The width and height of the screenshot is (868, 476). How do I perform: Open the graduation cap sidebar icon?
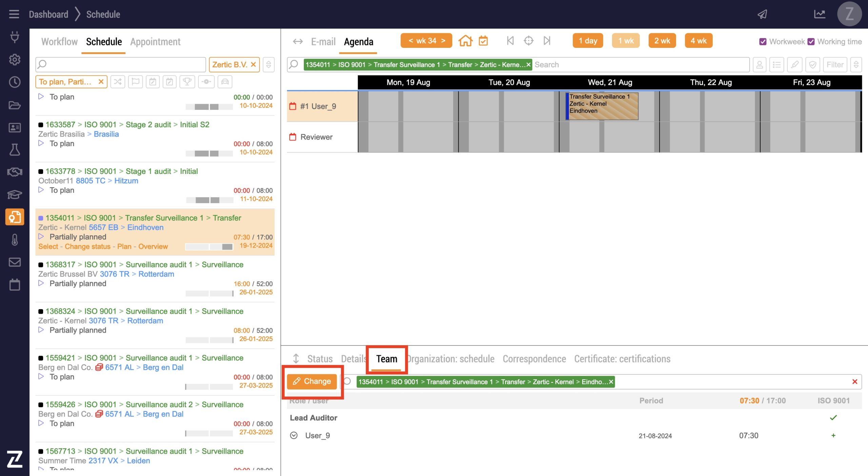pyautogui.click(x=15, y=195)
